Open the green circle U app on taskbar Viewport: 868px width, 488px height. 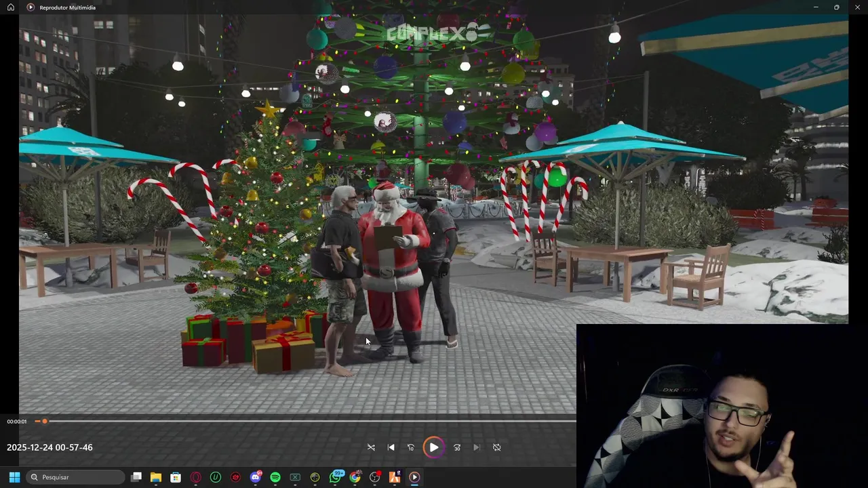tap(216, 477)
